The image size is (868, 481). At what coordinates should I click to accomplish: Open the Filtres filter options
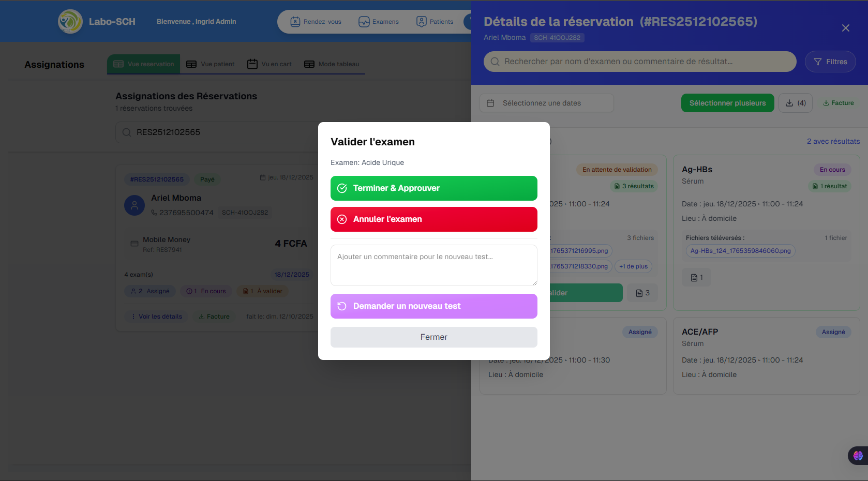coord(830,62)
